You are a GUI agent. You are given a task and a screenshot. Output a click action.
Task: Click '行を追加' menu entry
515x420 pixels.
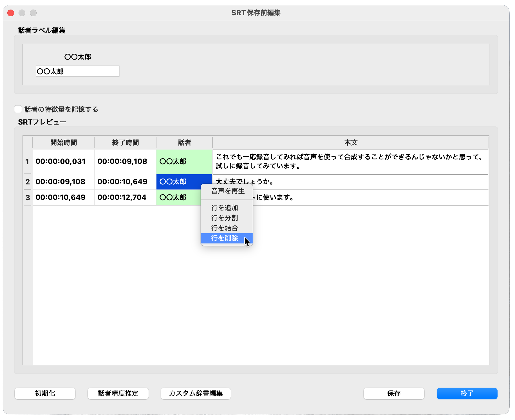click(225, 208)
